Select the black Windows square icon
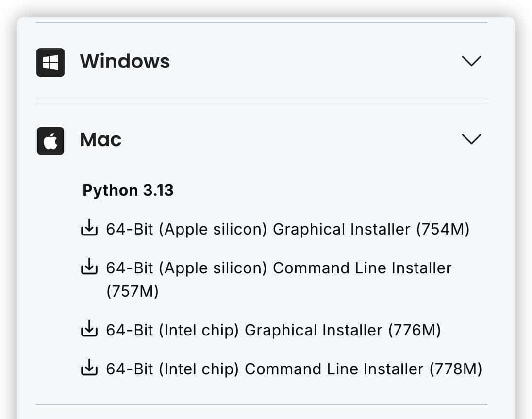Screen dimensions: 532x419 tap(50, 62)
